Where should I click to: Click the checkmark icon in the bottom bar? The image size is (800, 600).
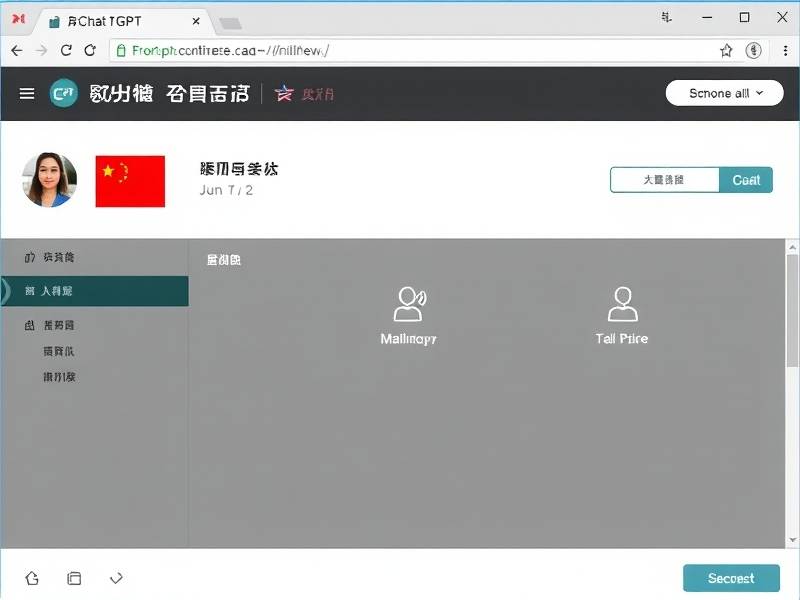click(116, 578)
